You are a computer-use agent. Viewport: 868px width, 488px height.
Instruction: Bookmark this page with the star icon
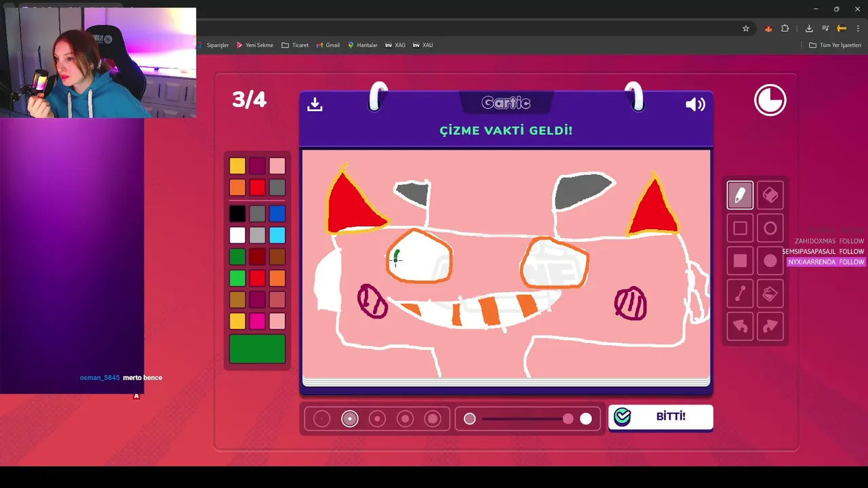click(746, 28)
